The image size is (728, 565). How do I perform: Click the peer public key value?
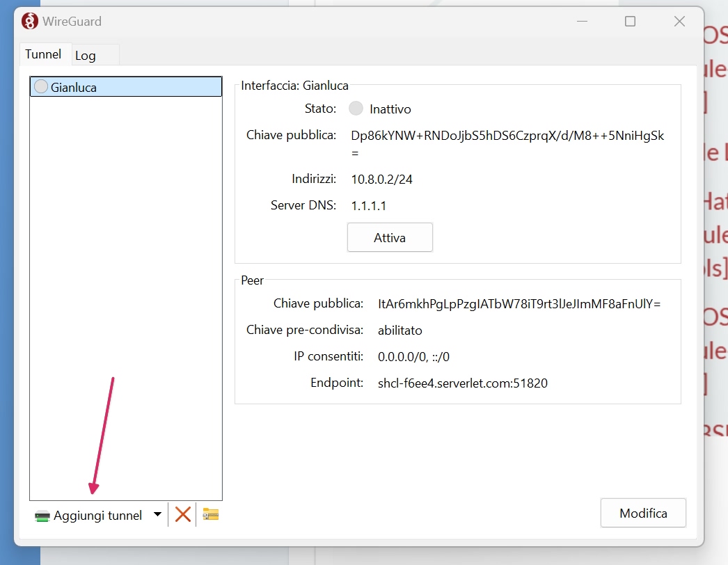click(x=519, y=304)
